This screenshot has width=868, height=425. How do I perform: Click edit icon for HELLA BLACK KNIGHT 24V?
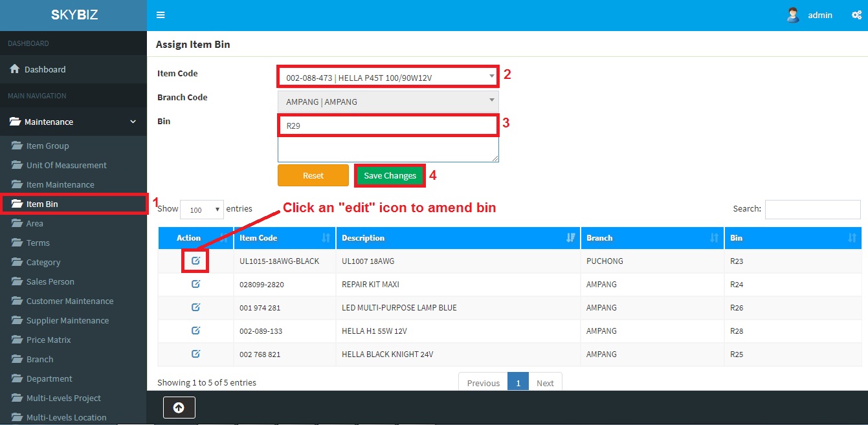[x=195, y=354]
